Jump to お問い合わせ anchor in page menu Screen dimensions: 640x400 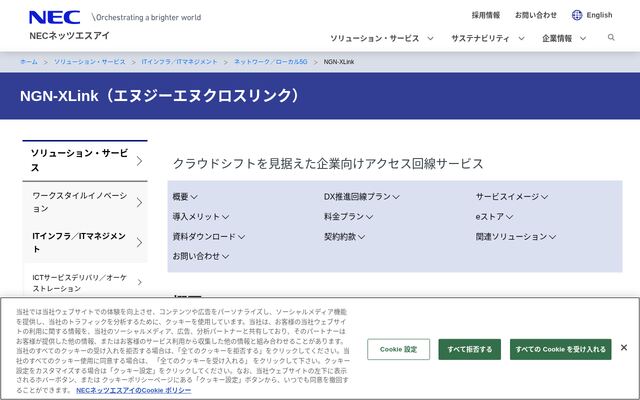click(x=200, y=256)
